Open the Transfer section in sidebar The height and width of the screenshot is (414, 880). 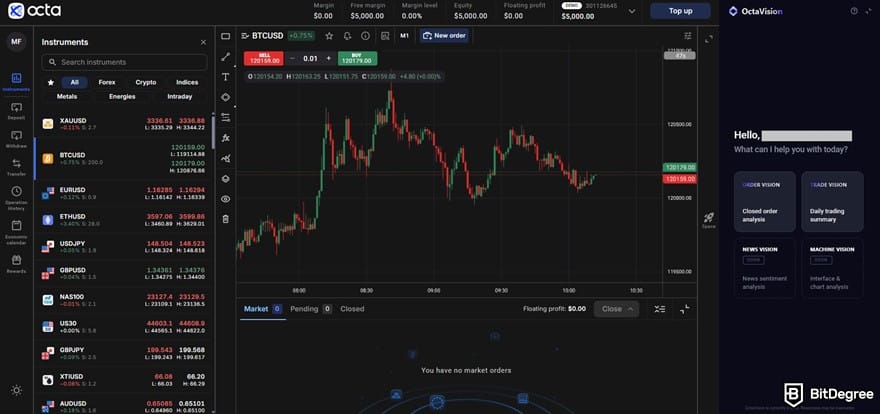(16, 167)
